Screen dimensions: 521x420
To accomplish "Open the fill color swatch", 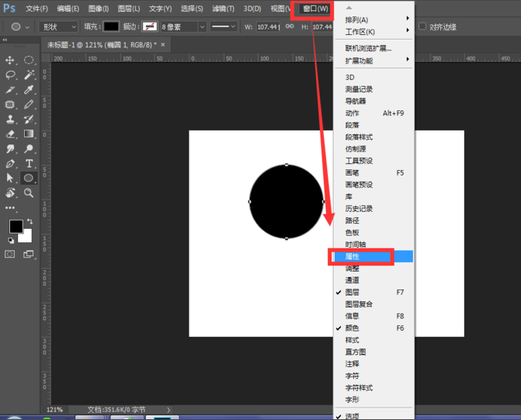I will [x=111, y=26].
